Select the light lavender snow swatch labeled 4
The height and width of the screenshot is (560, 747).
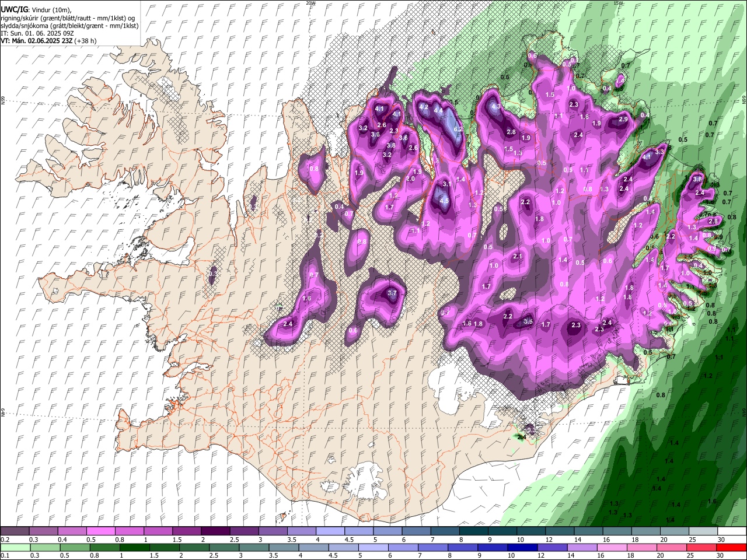(330, 531)
